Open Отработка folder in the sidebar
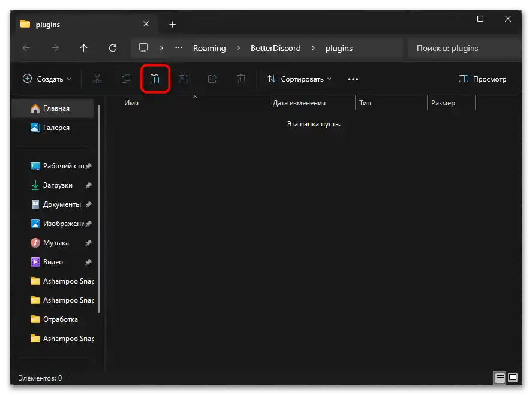Viewport: 532px width, 395px height. tap(56, 319)
